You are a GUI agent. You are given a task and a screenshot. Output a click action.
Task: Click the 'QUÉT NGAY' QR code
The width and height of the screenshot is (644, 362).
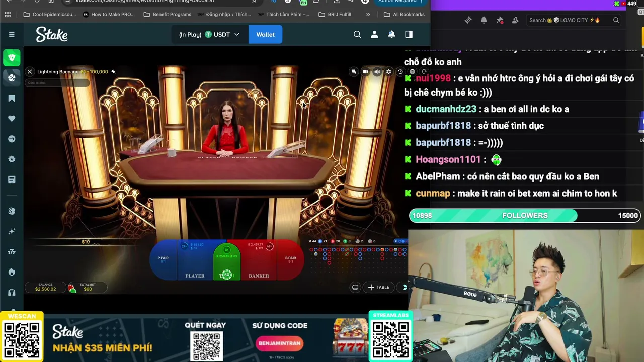click(x=206, y=346)
